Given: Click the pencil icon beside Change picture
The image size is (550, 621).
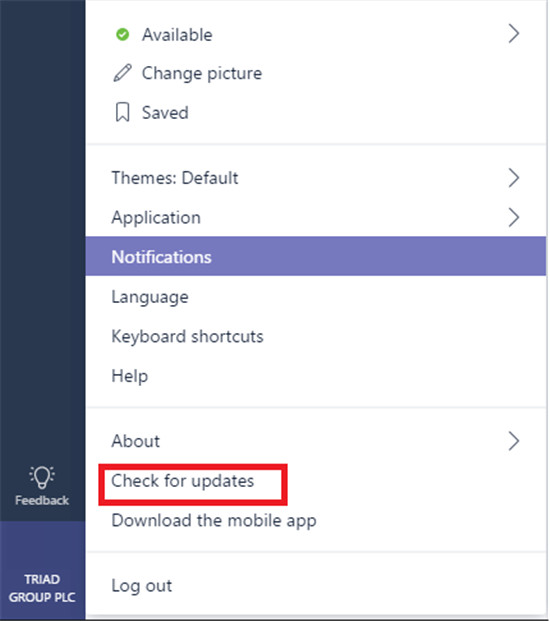Looking at the screenshot, I should tap(122, 73).
